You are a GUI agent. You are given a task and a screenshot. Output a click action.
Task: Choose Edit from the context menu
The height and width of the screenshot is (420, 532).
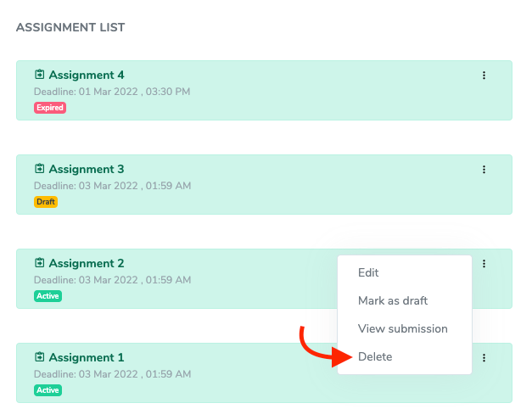pyautogui.click(x=368, y=273)
